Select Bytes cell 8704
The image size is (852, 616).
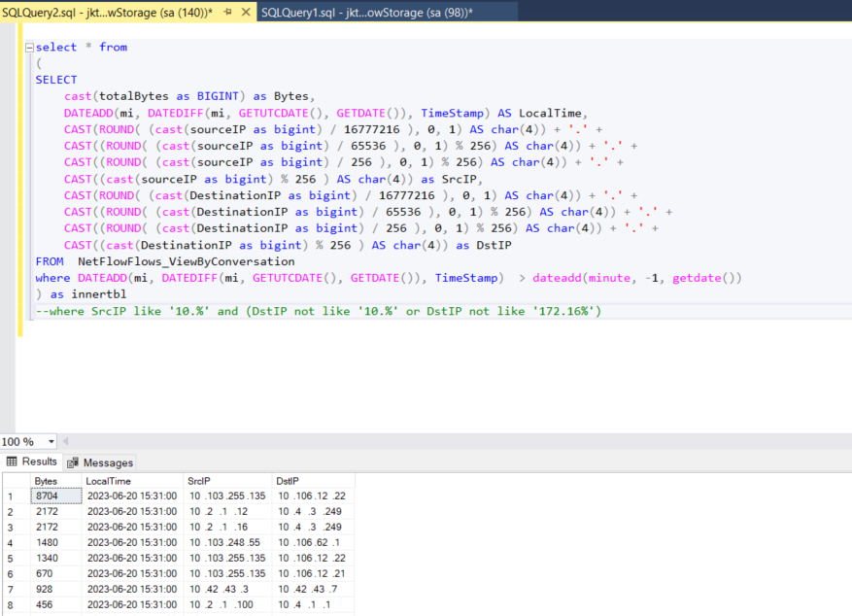pyautogui.click(x=56, y=496)
